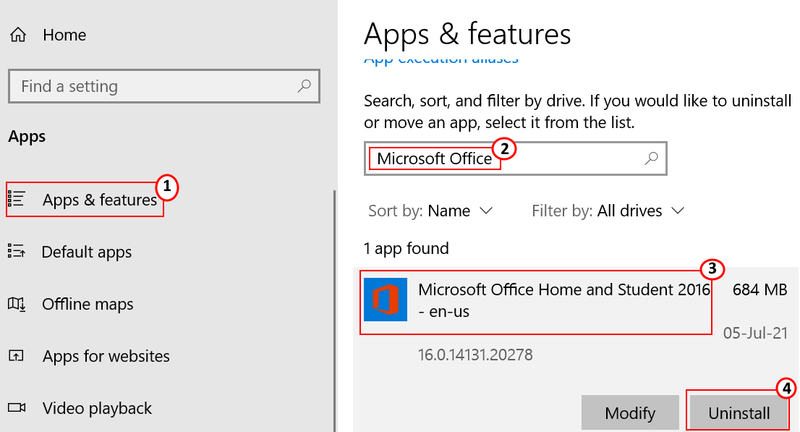Click magnifier icon in app search box

tap(651, 158)
